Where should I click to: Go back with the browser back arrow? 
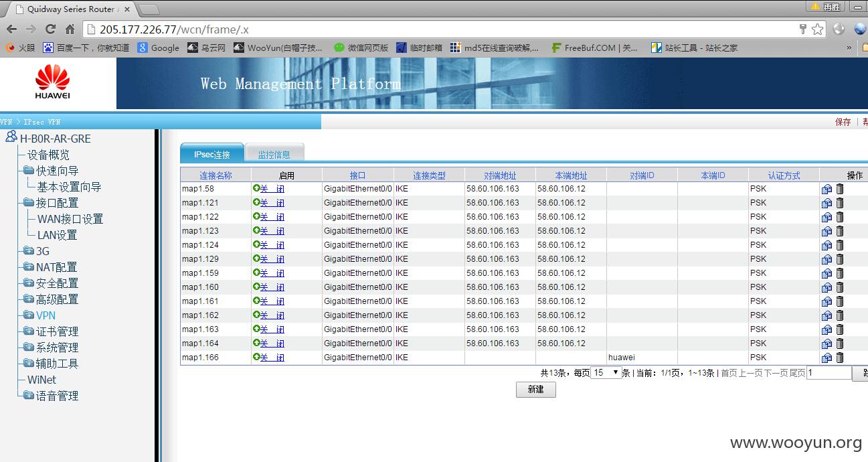click(x=11, y=29)
